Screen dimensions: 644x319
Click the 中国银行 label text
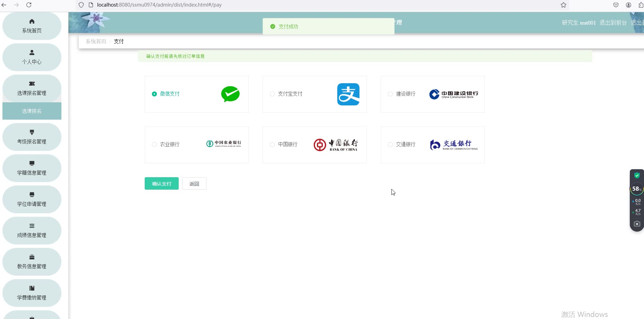click(x=288, y=144)
